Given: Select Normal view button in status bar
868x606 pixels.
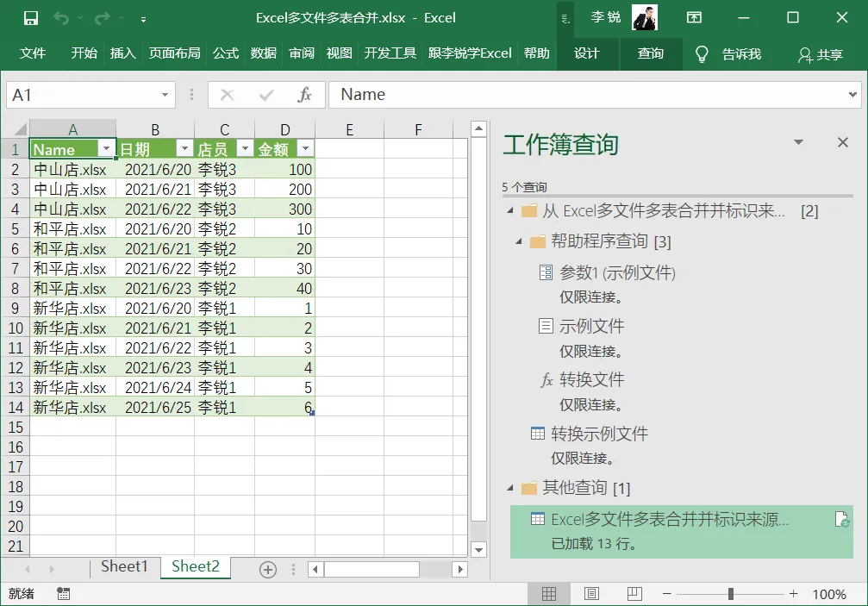Looking at the screenshot, I should point(549,594).
